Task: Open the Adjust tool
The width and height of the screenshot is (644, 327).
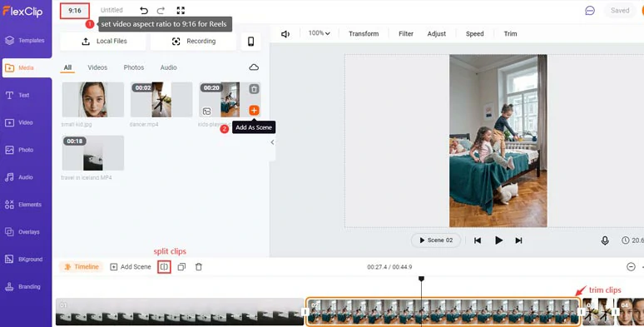Action: pyautogui.click(x=437, y=33)
